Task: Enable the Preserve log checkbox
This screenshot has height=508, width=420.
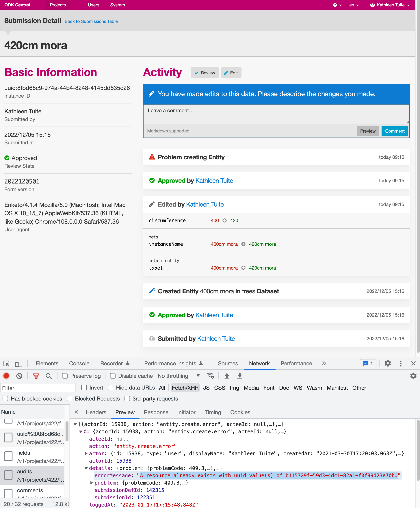Action: 65,376
